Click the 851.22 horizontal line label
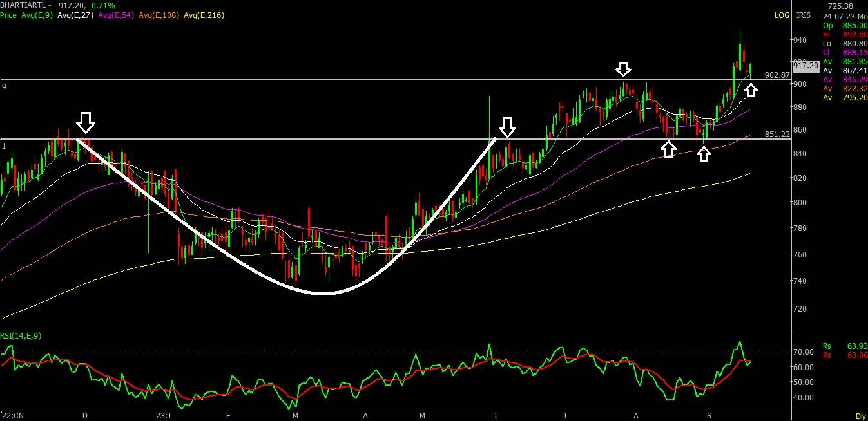 pos(777,134)
